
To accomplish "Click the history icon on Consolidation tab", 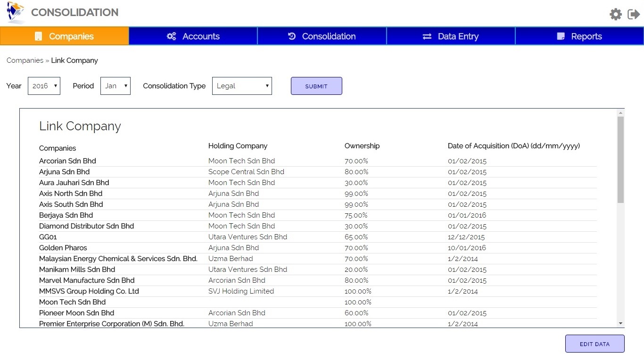I will pyautogui.click(x=292, y=36).
